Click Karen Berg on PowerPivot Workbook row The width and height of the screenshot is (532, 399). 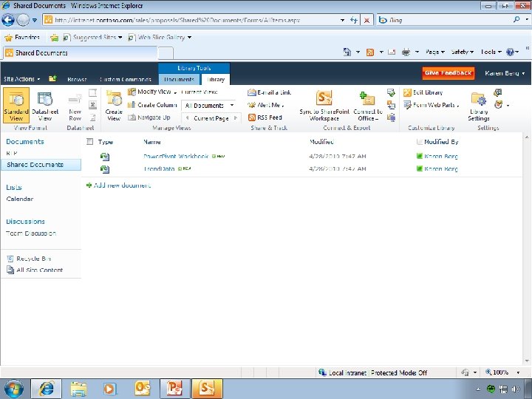pyautogui.click(x=440, y=157)
